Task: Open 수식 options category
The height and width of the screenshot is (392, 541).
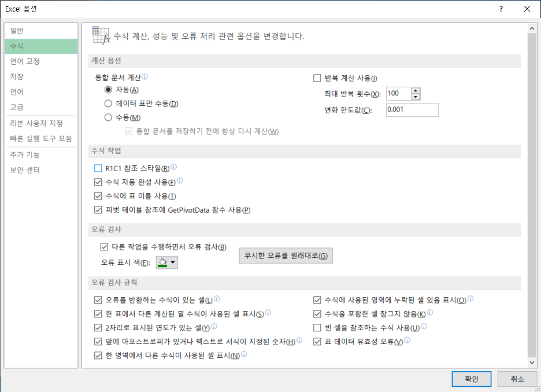Action: [41, 46]
